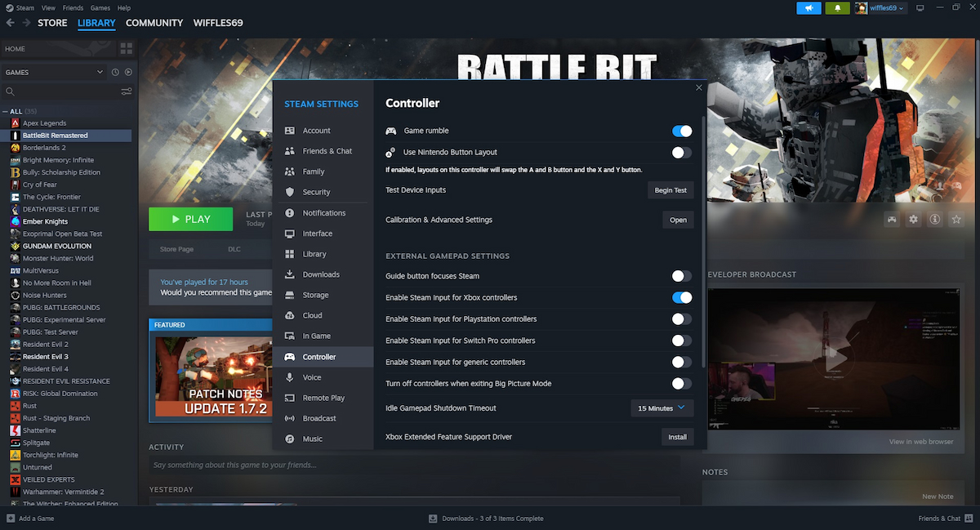Screen dimensions: 980x530
Task: Open the wiffles69 account dropdown
Action: [880, 8]
